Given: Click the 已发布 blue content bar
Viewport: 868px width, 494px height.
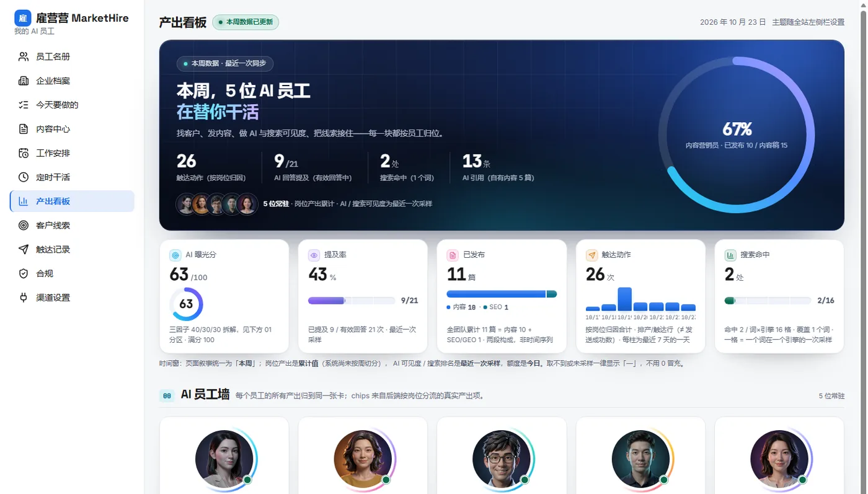Looking at the screenshot, I should [496, 294].
